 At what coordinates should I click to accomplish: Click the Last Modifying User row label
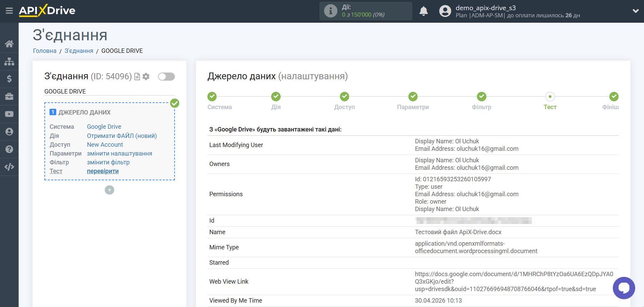click(236, 145)
